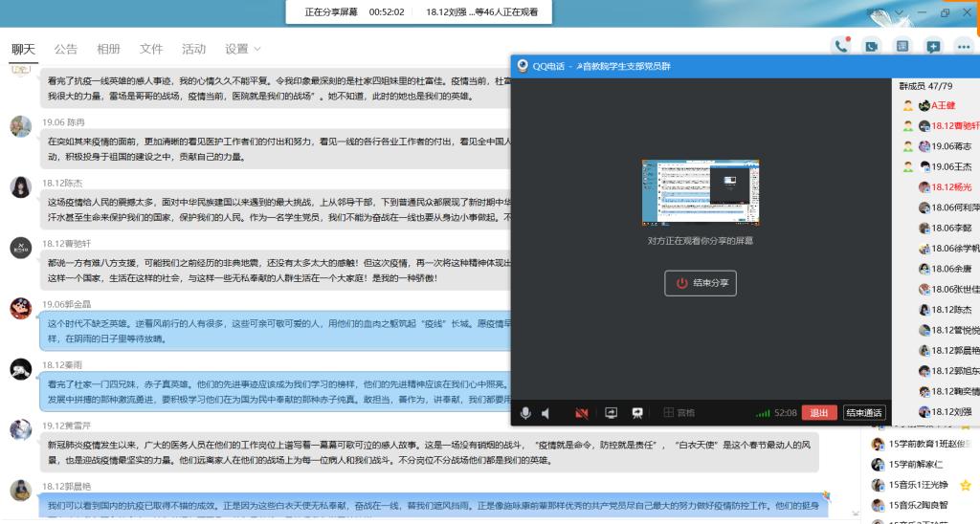Turn on the disabled camera icon
980x524 pixels.
pyautogui.click(x=581, y=413)
